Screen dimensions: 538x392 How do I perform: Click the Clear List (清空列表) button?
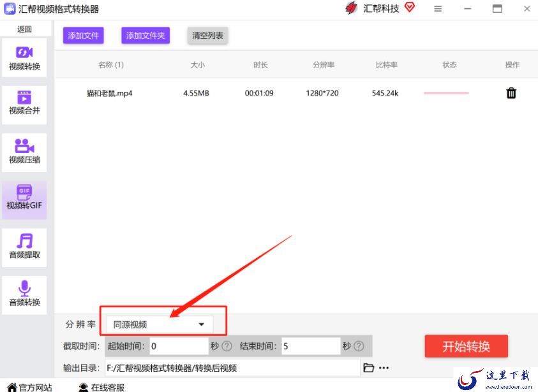click(x=207, y=36)
